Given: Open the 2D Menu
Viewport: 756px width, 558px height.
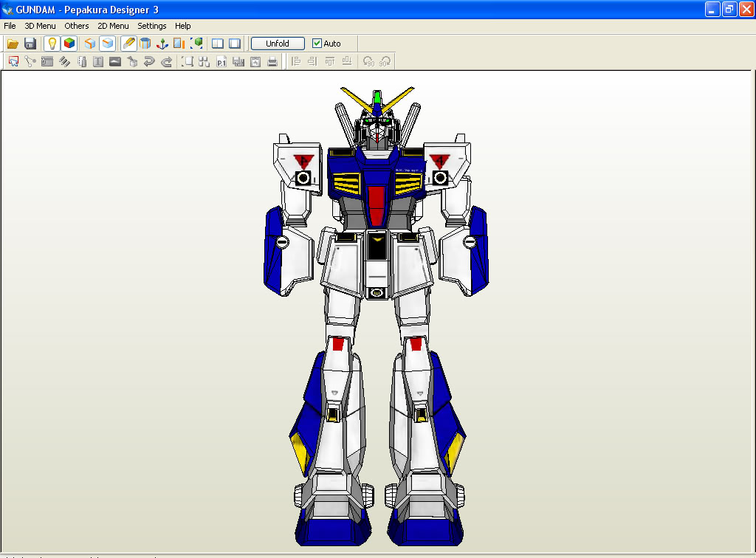Looking at the screenshot, I should tap(113, 26).
